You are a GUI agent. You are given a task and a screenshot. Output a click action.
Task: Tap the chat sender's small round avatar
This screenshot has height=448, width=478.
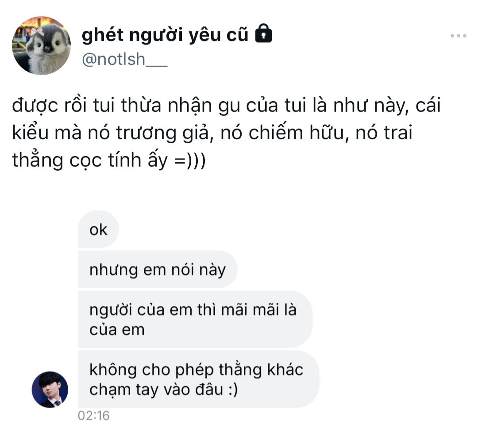click(50, 389)
